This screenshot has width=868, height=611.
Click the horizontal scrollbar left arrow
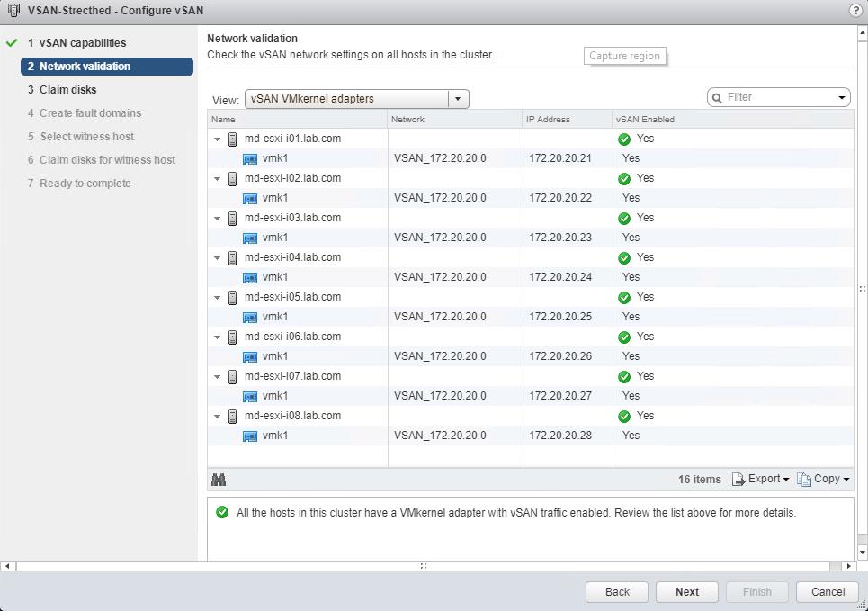point(7,566)
